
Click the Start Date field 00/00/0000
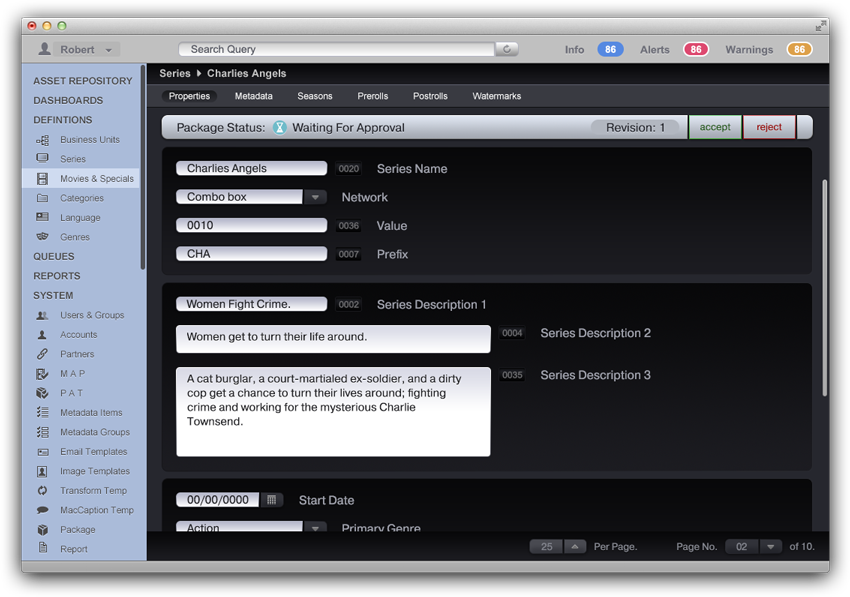(218, 500)
